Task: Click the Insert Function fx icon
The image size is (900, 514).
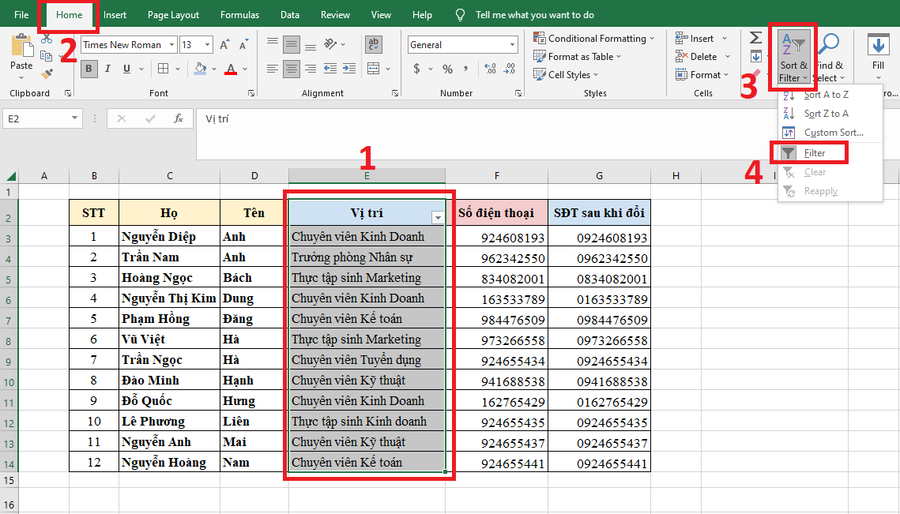Action: pos(179,119)
